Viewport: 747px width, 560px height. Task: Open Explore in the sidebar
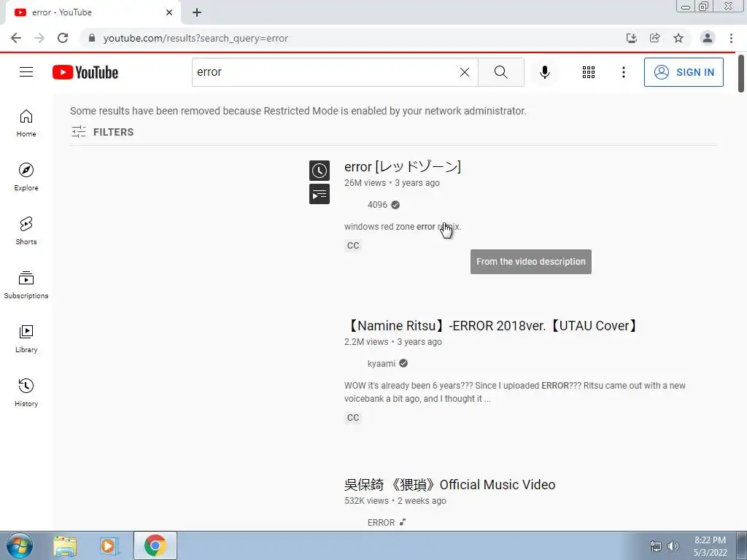pyautogui.click(x=26, y=177)
